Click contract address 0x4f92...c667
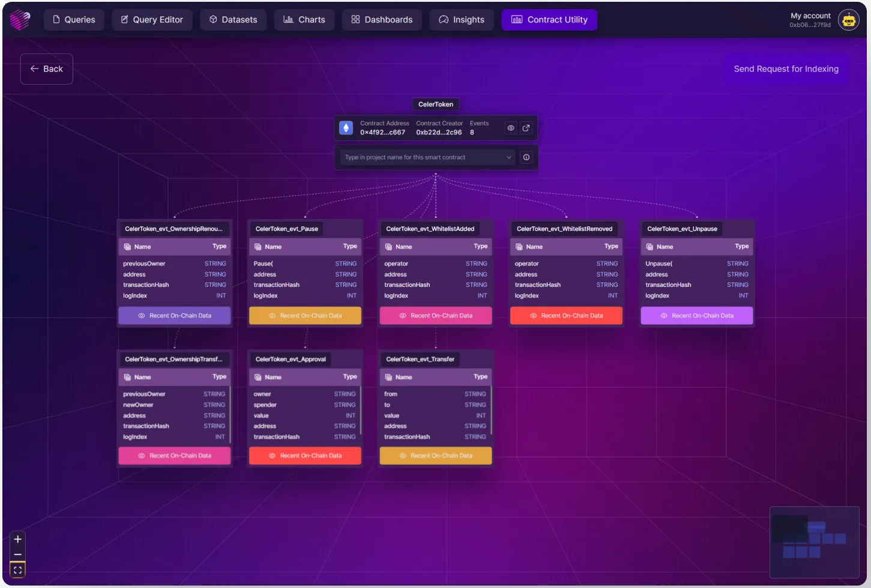The height and width of the screenshot is (588, 871). click(x=382, y=133)
